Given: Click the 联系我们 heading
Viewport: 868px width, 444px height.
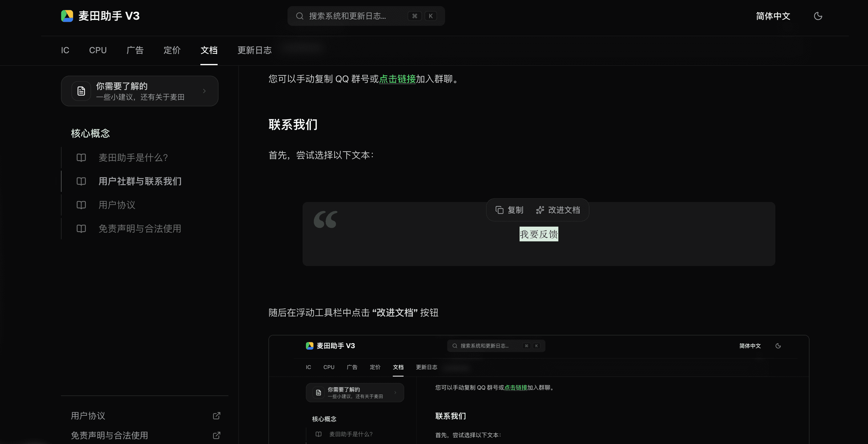Looking at the screenshot, I should pos(293,125).
